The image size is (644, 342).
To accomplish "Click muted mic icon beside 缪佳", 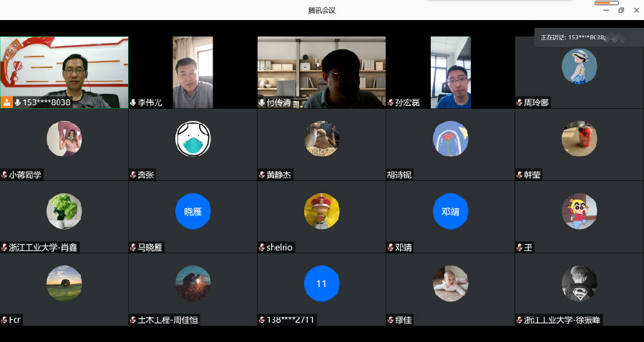I will (391, 320).
